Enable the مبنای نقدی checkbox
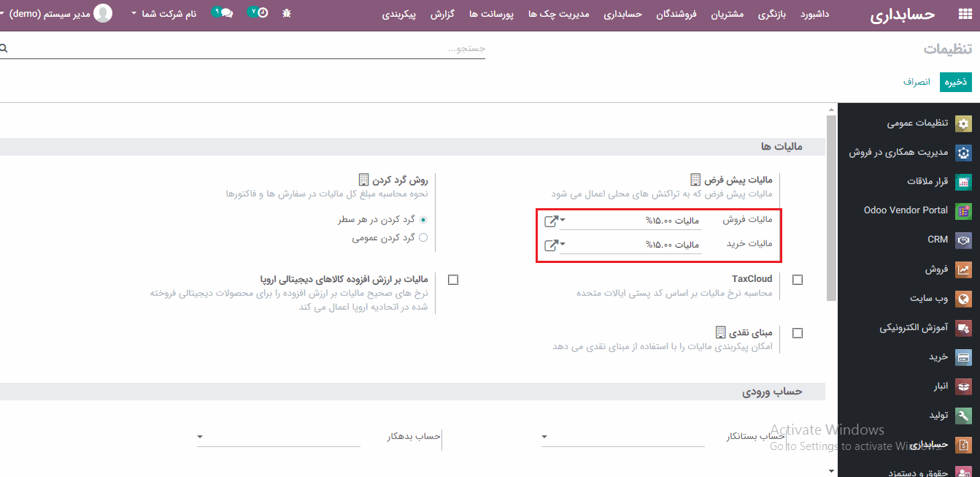The height and width of the screenshot is (477, 980). pos(798,333)
